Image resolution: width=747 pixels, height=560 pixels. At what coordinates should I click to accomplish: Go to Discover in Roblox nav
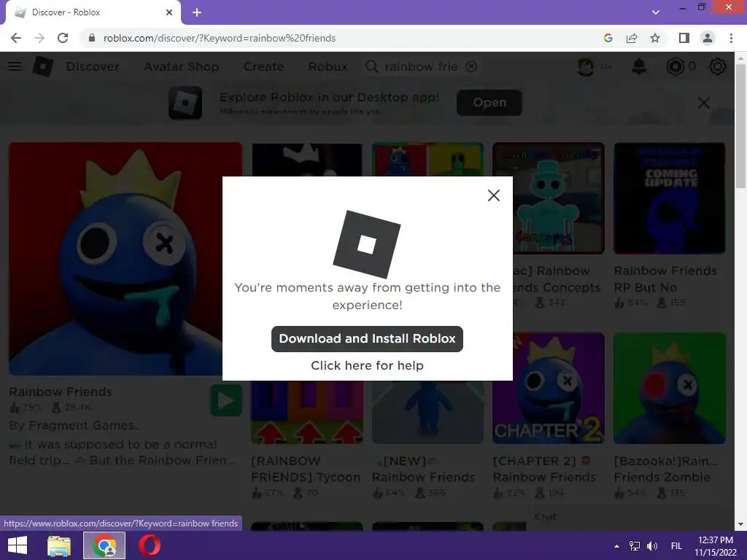93,66
